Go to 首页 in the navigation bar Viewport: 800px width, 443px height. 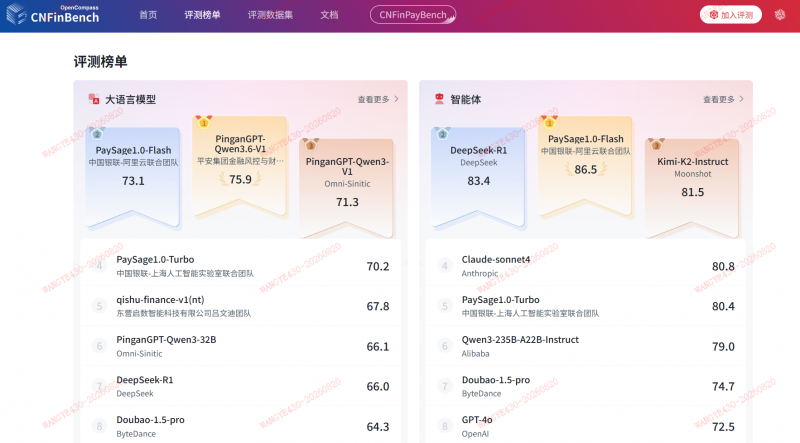click(x=148, y=15)
